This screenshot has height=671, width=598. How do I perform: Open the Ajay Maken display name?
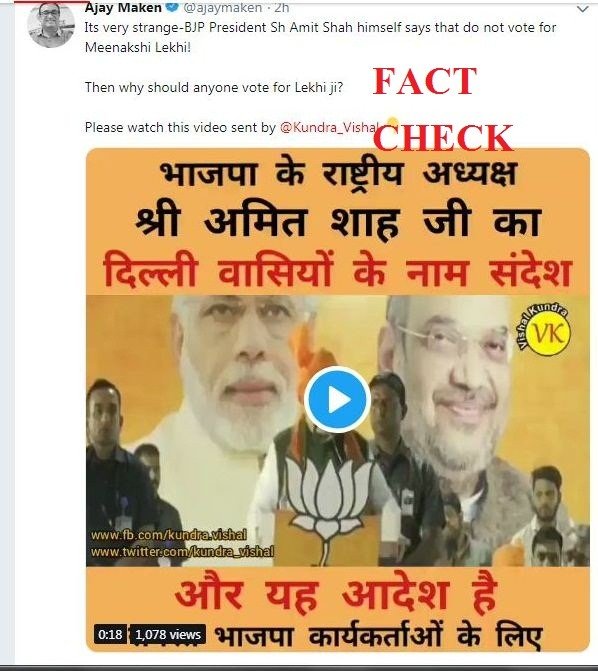click(123, 7)
